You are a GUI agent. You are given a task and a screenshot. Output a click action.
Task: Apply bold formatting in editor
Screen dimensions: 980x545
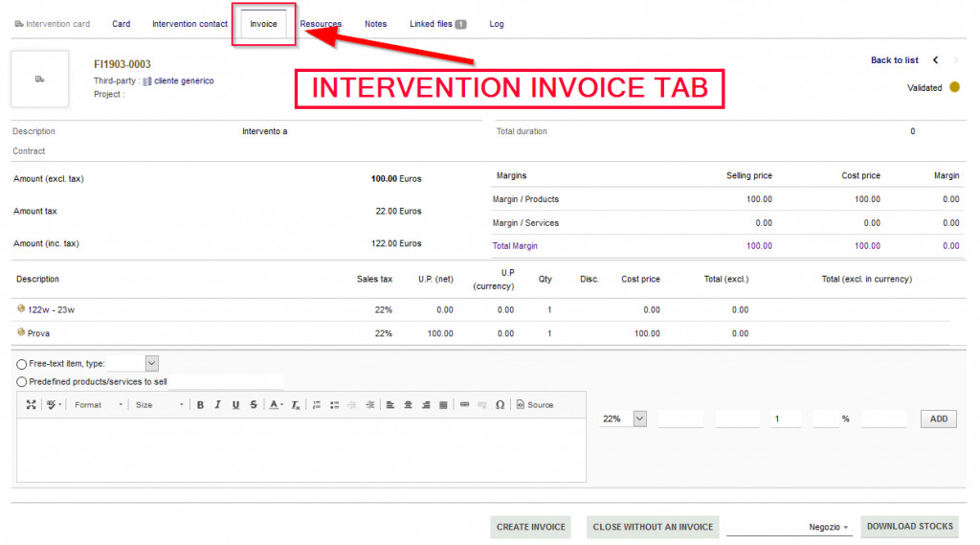pos(201,405)
